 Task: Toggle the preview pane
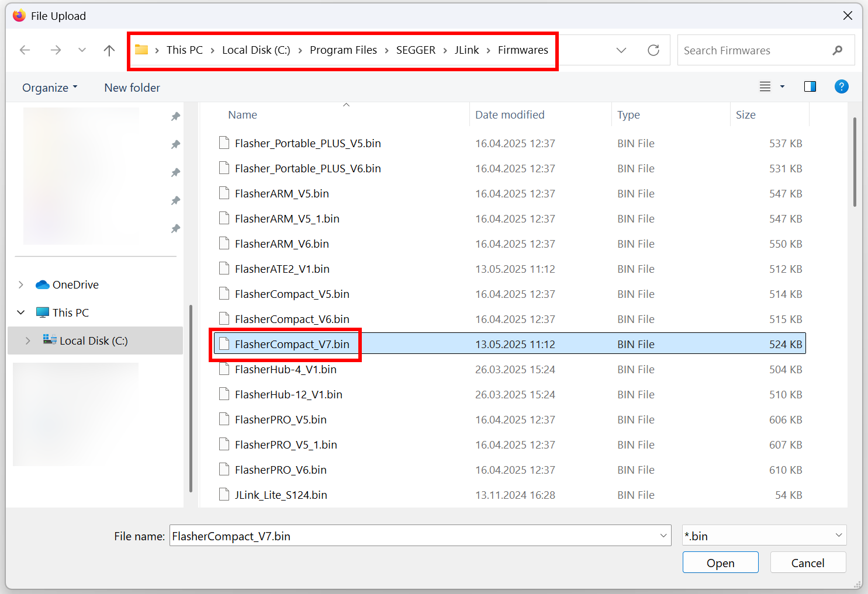click(810, 87)
